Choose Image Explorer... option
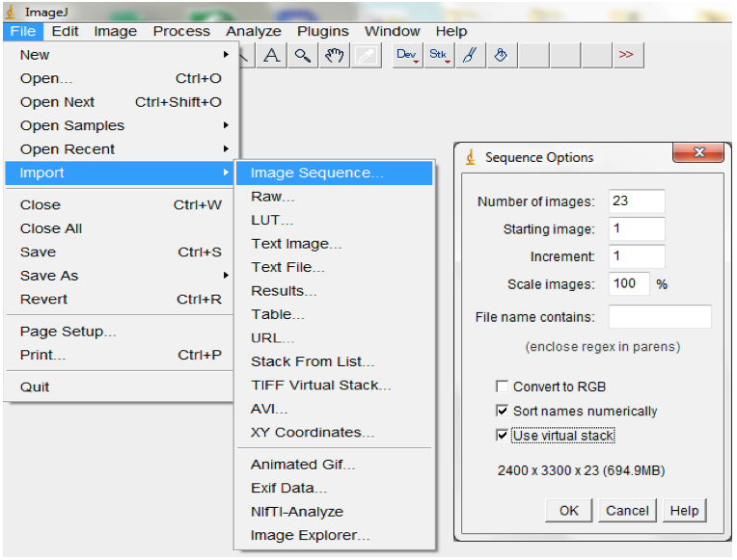737x560 pixels. click(334, 535)
